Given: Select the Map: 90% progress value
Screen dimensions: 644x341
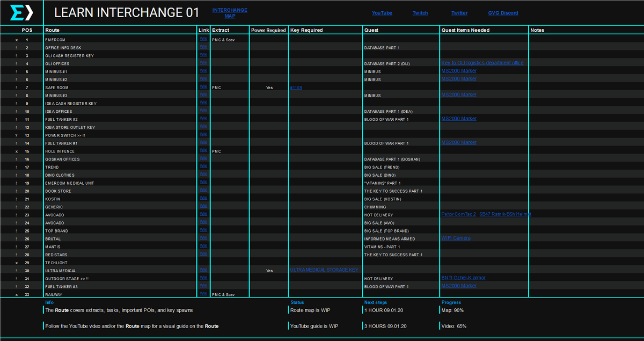Looking at the screenshot, I should tap(452, 310).
